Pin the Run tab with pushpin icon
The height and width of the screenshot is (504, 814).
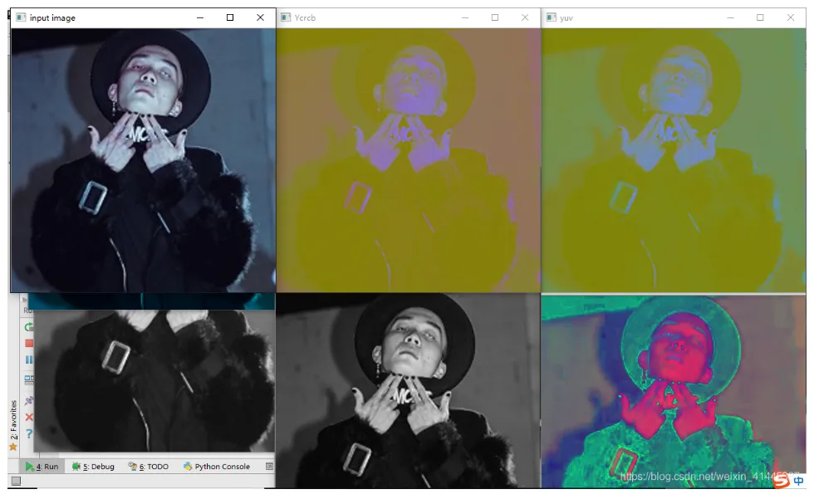[x=29, y=400]
